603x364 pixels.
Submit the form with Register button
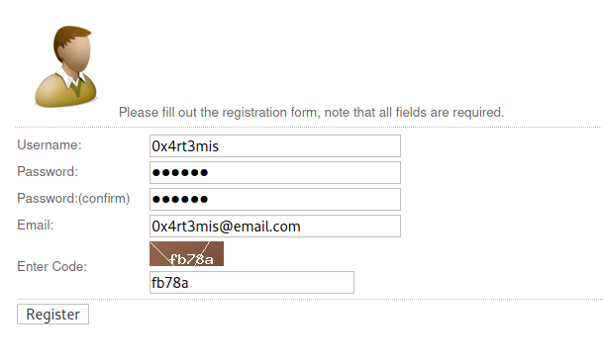[52, 314]
